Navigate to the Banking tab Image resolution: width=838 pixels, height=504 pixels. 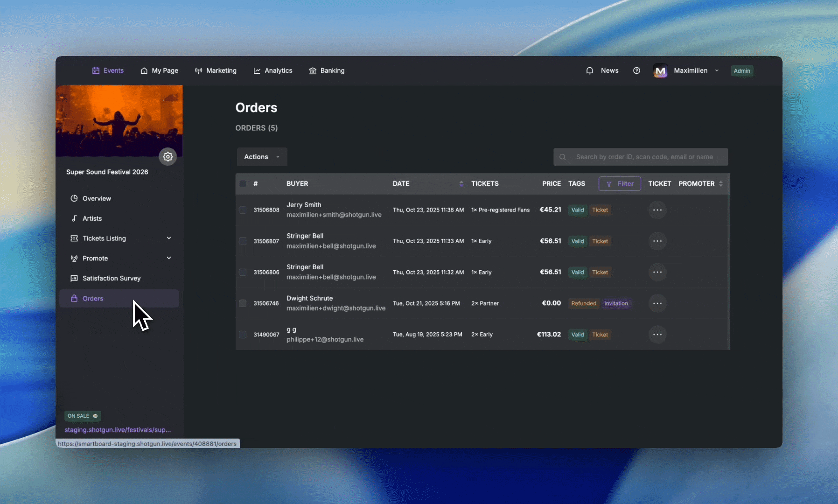pos(327,70)
